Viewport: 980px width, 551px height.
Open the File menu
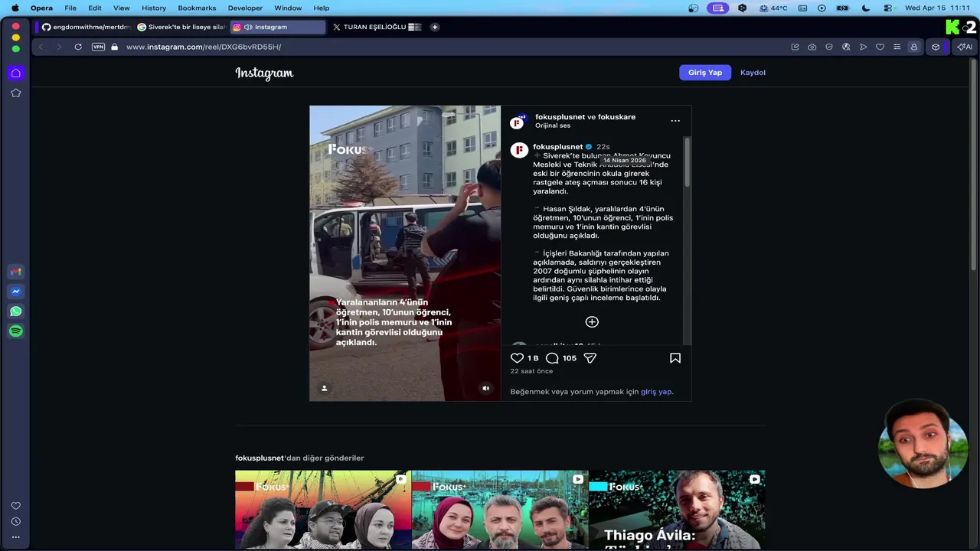coord(70,8)
